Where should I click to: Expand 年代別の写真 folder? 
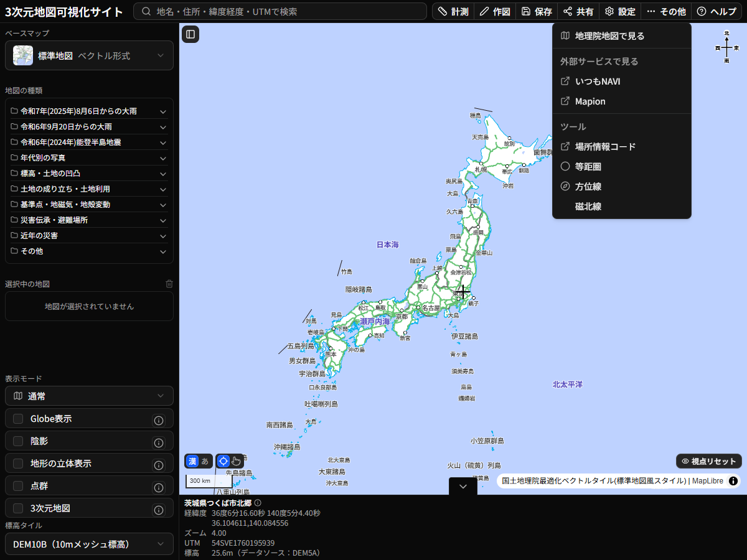89,158
